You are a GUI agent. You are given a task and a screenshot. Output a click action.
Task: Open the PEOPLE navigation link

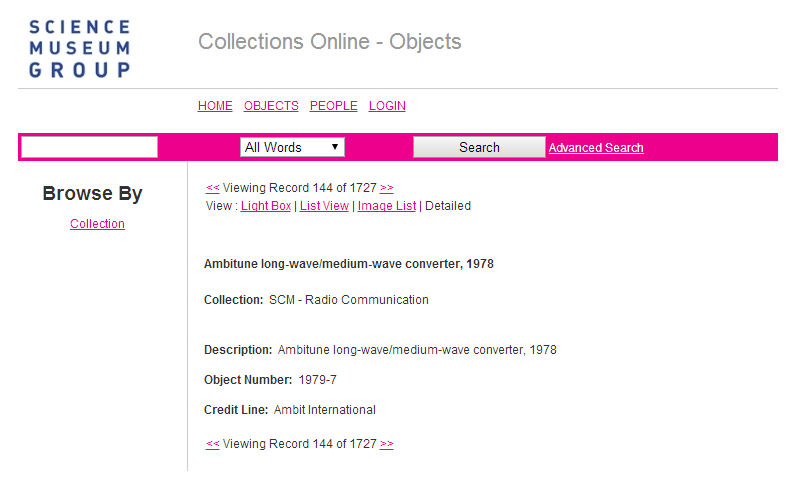point(333,106)
